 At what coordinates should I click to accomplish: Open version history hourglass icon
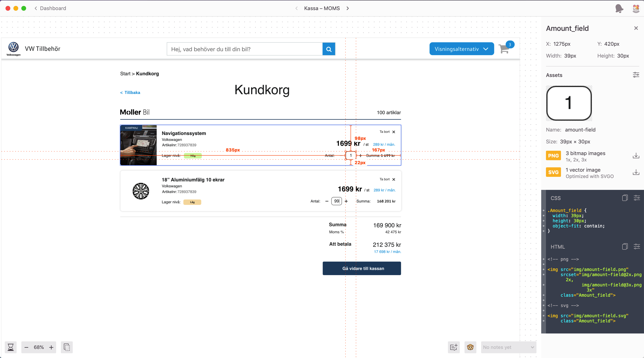[11, 347]
